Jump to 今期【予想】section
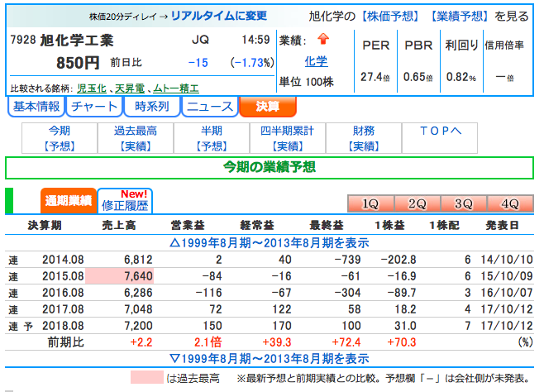Viewport: 544px width, 392px height. click(x=60, y=138)
